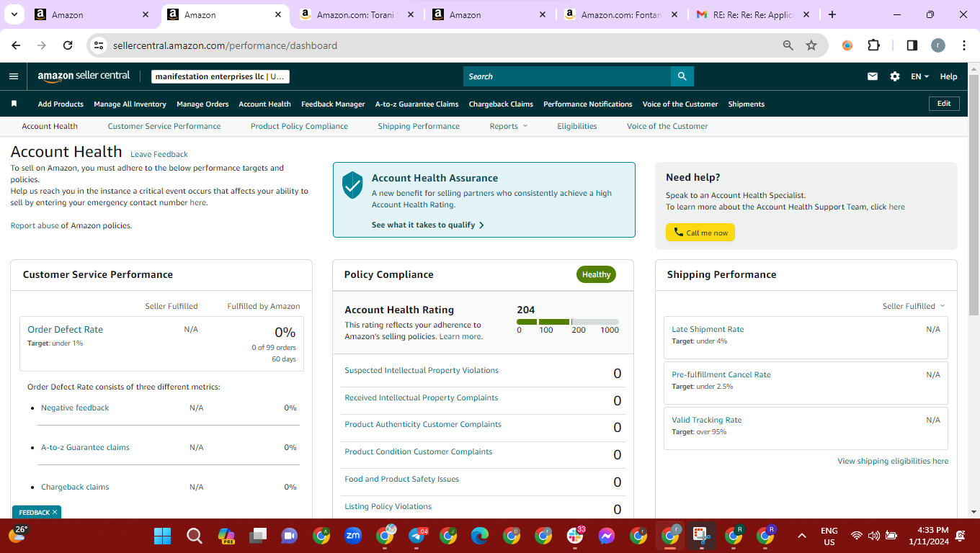This screenshot has width=980, height=553.
Task: Toggle the Chrome side panel icon
Action: pyautogui.click(x=912, y=45)
